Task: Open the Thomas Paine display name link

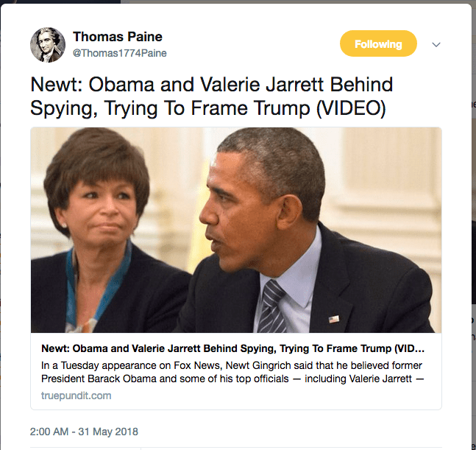Action: [x=118, y=37]
